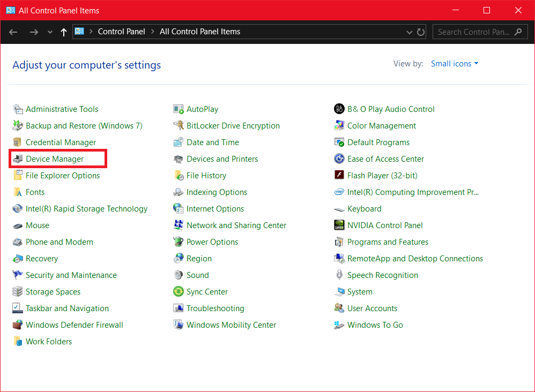Screen dimensions: 535x392
Task: Click the All Control Panel Items breadcrumb
Action: tap(200, 32)
